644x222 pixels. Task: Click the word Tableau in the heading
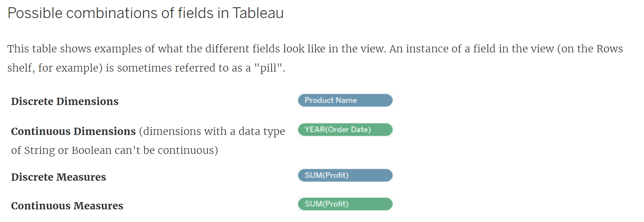(x=258, y=13)
